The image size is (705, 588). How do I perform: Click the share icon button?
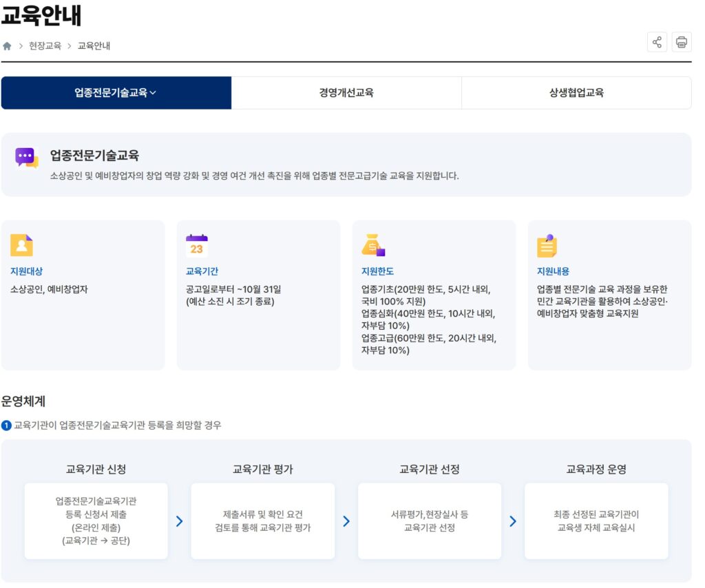(656, 42)
